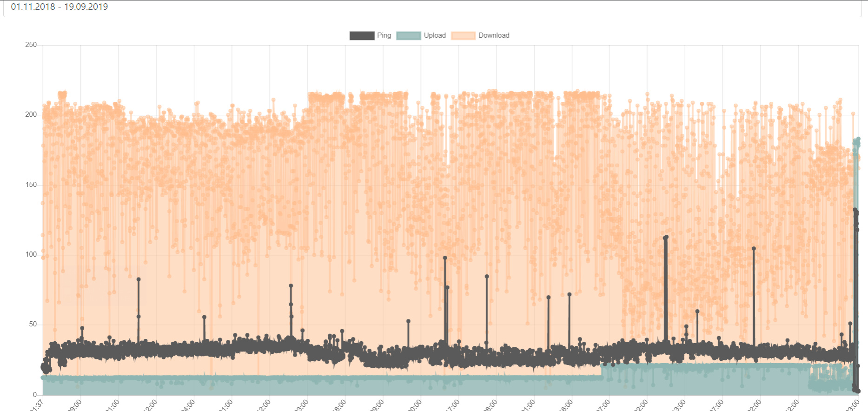868x411 pixels.
Task: Hide Upload series using its legend label
Action: click(x=435, y=35)
